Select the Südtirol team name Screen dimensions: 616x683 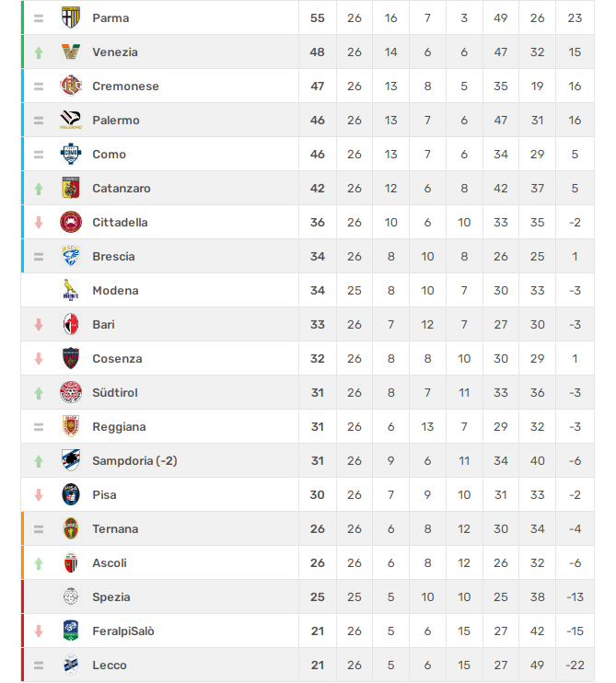[115, 393]
